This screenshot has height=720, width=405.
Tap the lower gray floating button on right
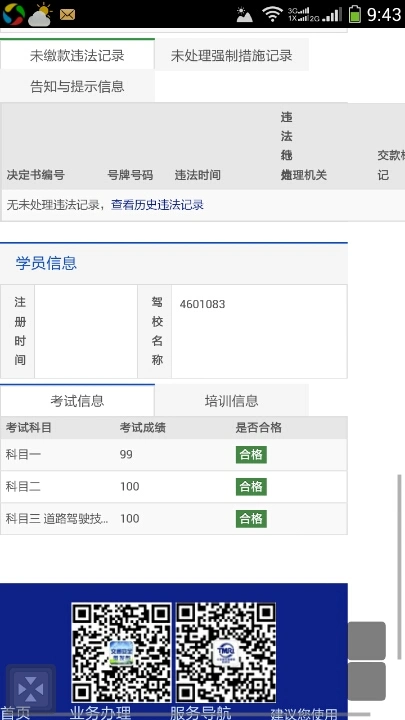[366, 681]
